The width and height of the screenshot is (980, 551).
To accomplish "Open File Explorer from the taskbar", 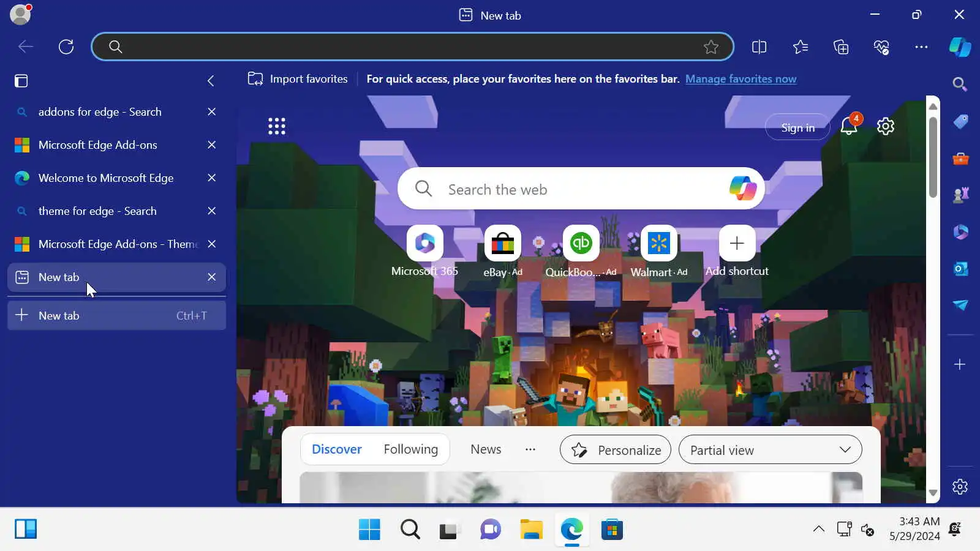I will (531, 530).
